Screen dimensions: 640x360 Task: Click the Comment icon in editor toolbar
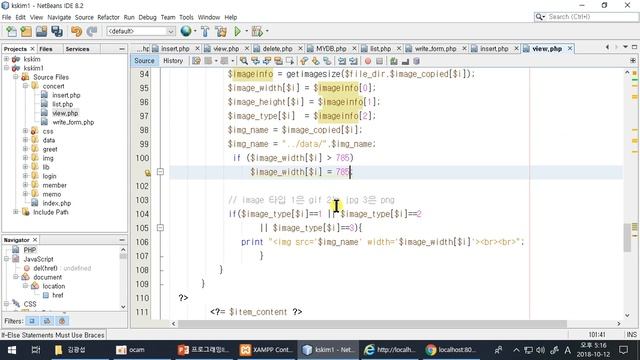(394, 61)
